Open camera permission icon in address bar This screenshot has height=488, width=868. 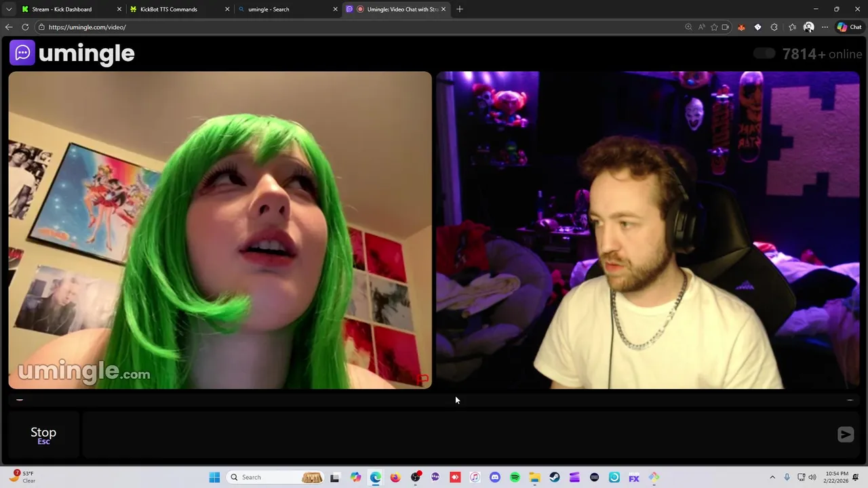click(x=726, y=27)
